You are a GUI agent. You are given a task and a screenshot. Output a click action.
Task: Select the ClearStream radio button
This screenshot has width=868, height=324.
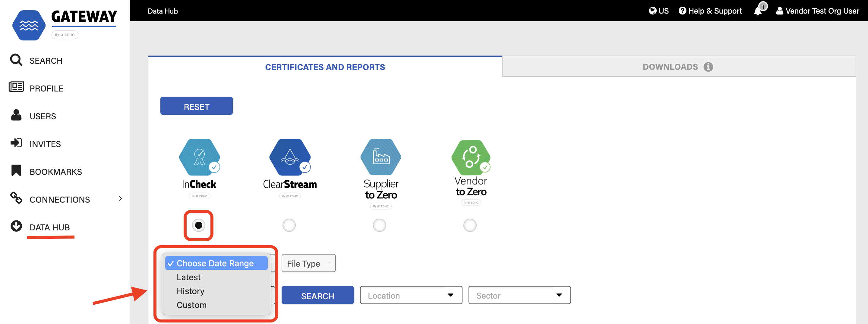(289, 225)
